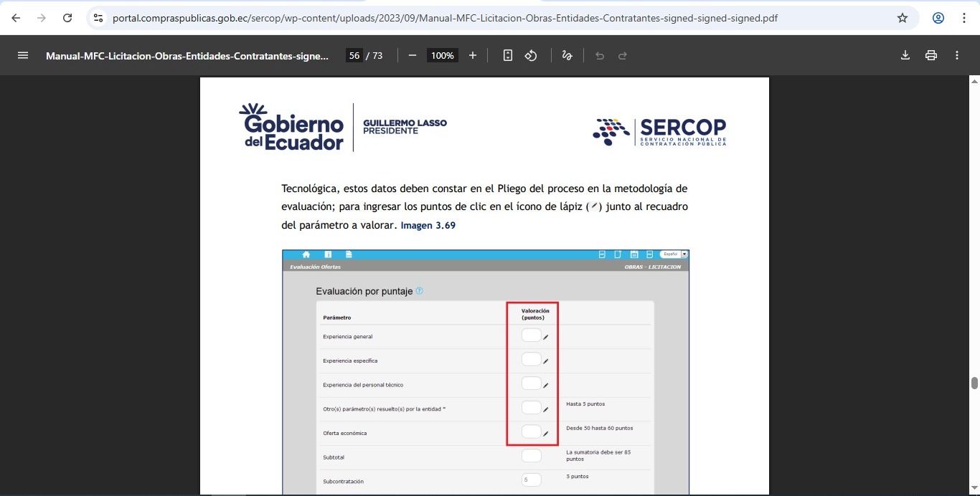Viewport: 980px width, 496px height.
Task: Open the PDF sidebar menu
Action: pyautogui.click(x=23, y=55)
